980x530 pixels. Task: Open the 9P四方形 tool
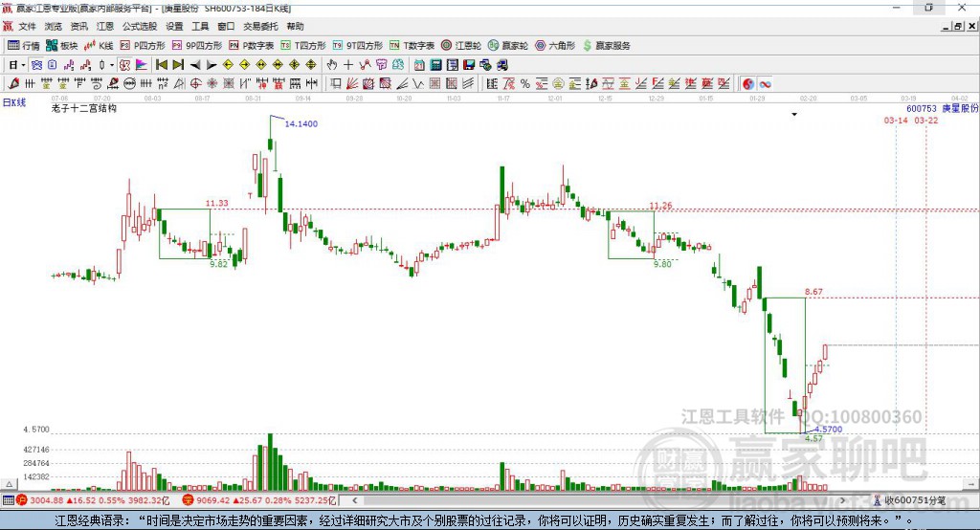(x=197, y=46)
